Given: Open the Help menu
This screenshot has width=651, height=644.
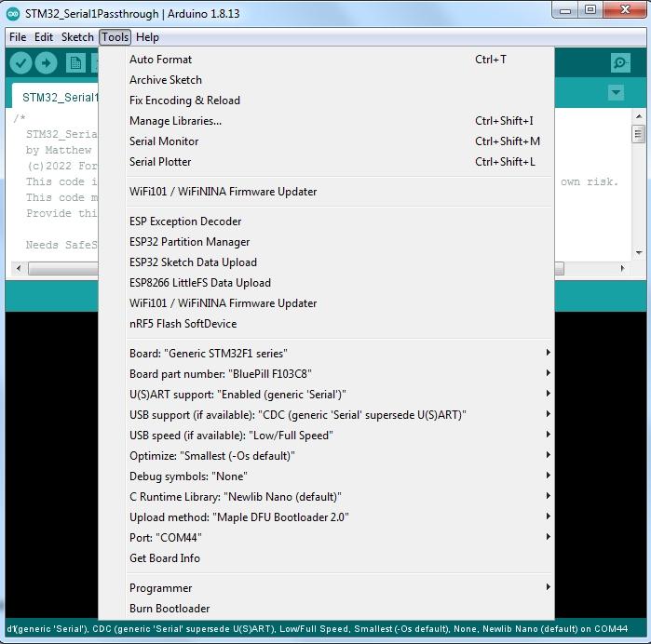Looking at the screenshot, I should pos(147,37).
